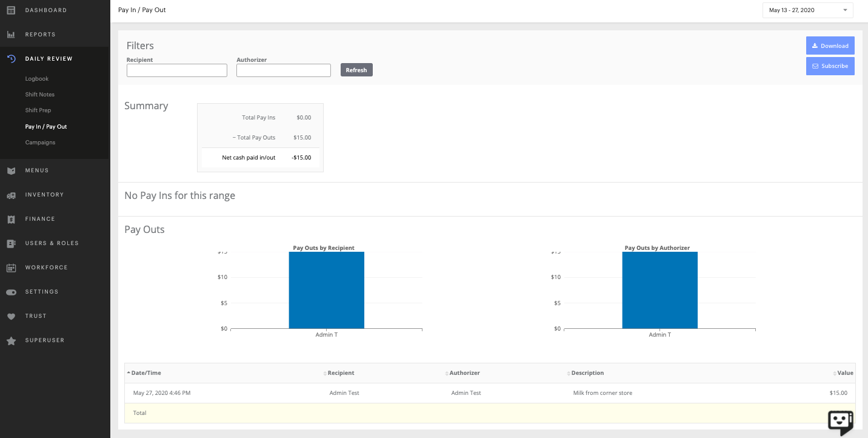This screenshot has height=438, width=868.
Task: Open the Workforce calendar icon
Action: pos(10,268)
